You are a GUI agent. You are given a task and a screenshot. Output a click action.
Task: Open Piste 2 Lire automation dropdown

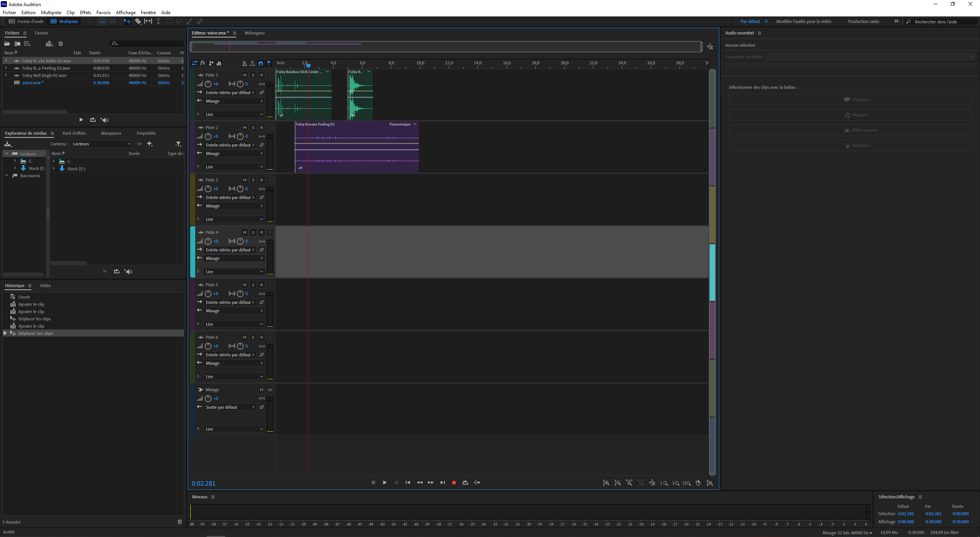234,167
